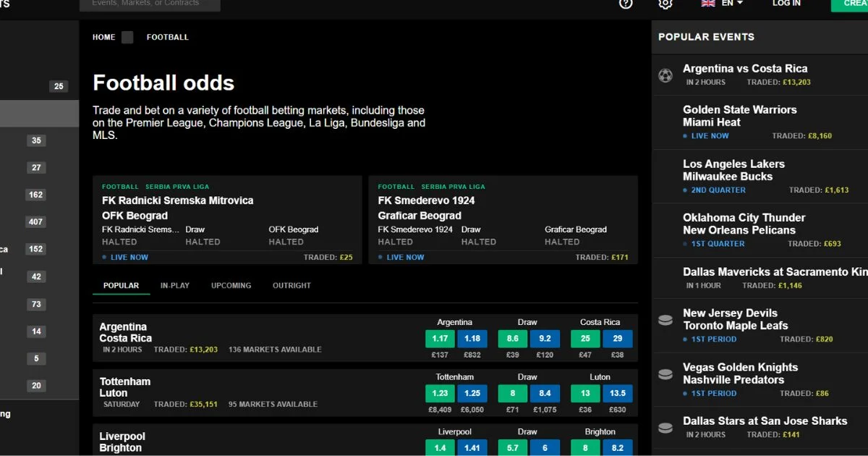Screen dimensions: 868x456
Task: Back Tottenham at odds 1.23
Action: 440,394
